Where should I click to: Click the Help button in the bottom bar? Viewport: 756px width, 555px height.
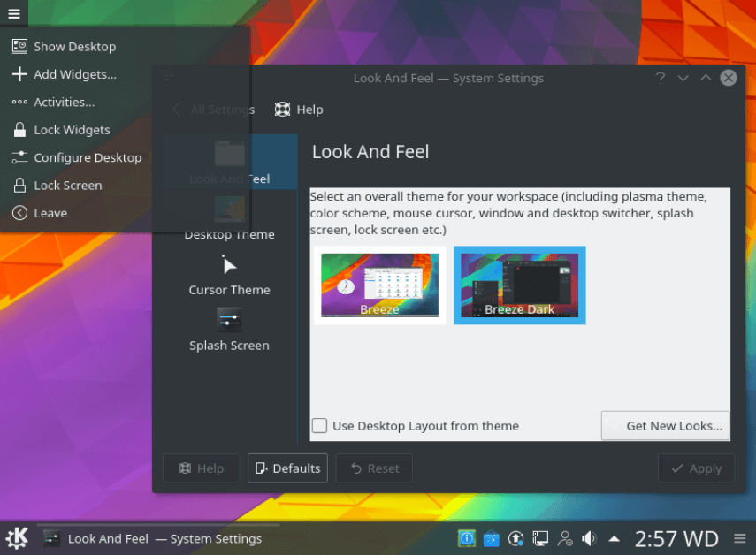[x=201, y=468]
